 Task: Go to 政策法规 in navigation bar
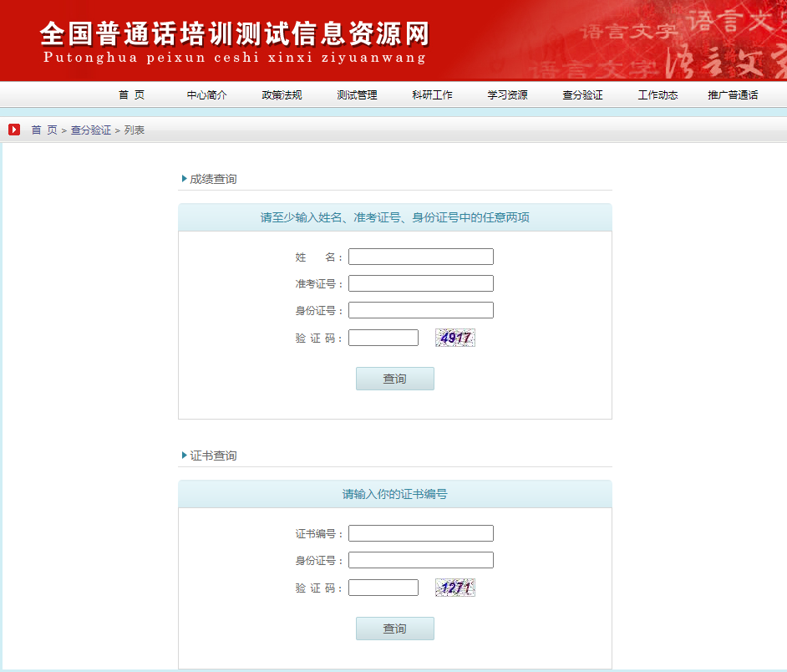click(282, 95)
